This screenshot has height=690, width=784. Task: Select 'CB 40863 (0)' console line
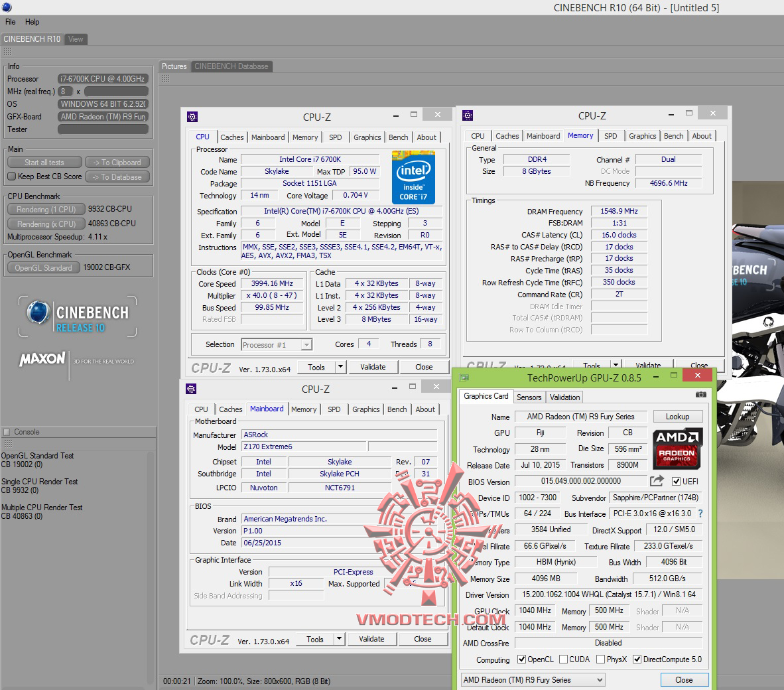point(21,516)
